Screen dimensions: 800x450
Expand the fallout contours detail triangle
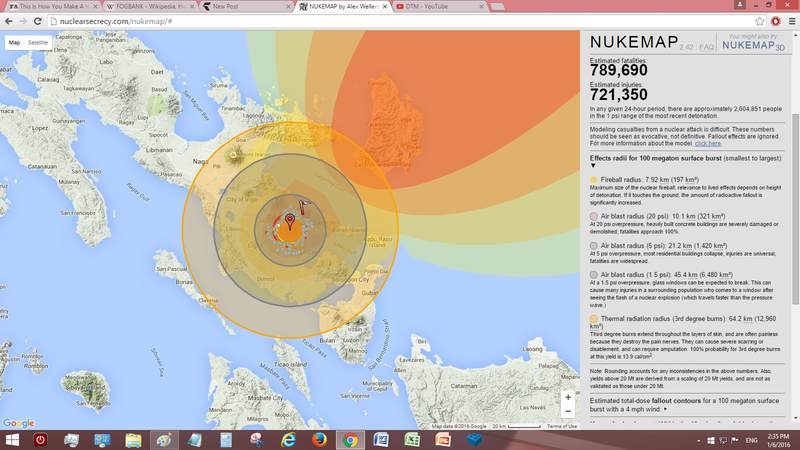pos(665,409)
